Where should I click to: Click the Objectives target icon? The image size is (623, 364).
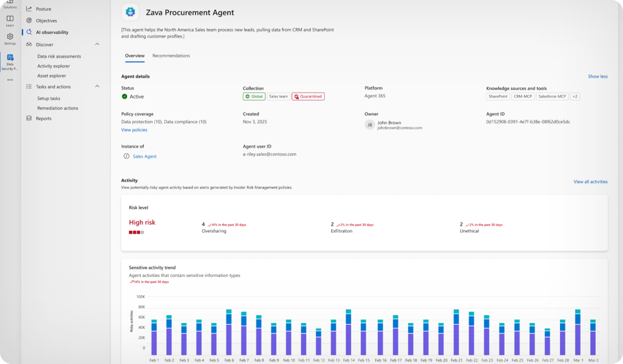click(x=29, y=21)
